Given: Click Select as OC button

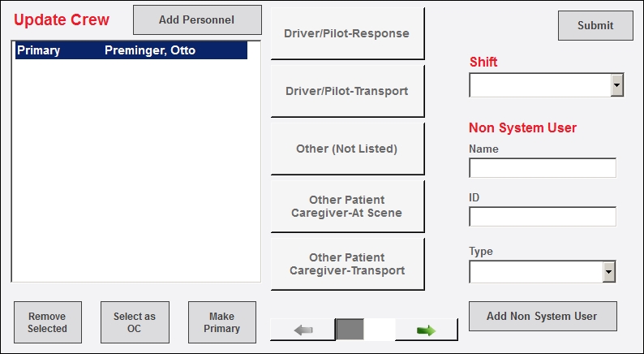Looking at the screenshot, I should (135, 322).
